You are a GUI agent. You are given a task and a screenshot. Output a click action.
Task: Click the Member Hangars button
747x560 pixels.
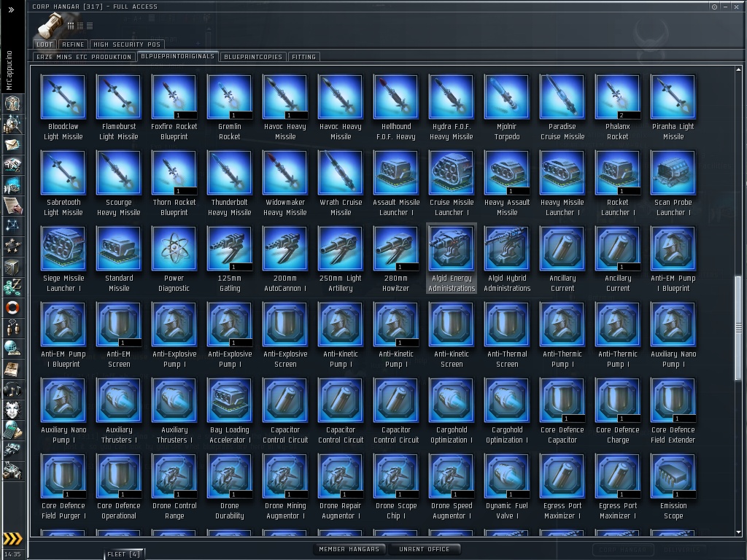click(349, 549)
